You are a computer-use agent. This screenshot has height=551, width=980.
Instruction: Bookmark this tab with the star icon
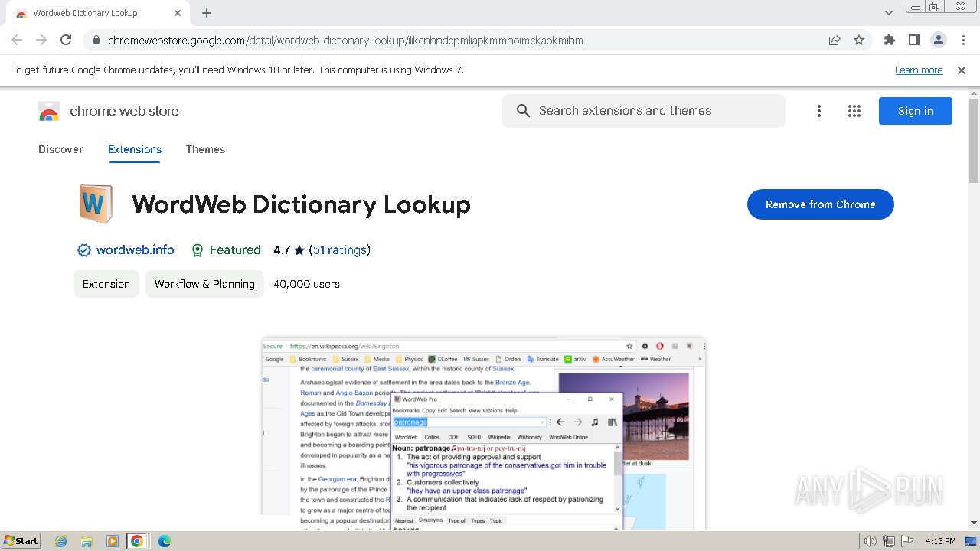[859, 41]
